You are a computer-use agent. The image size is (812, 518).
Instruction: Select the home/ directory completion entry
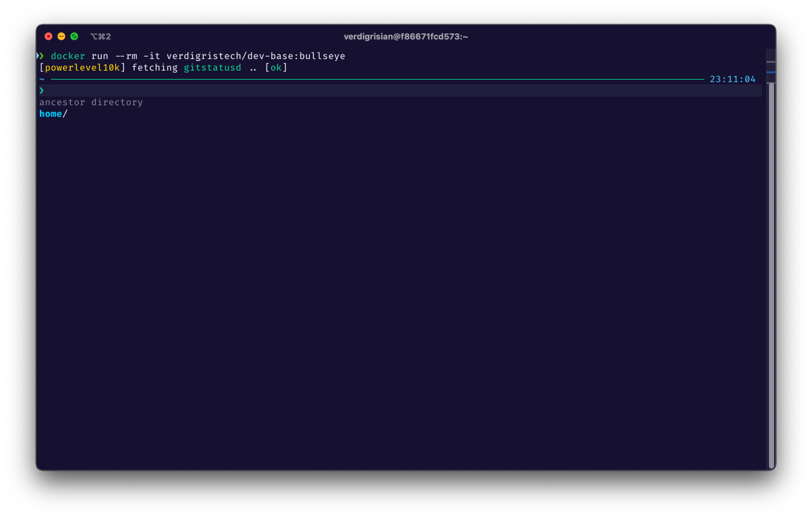[53, 114]
